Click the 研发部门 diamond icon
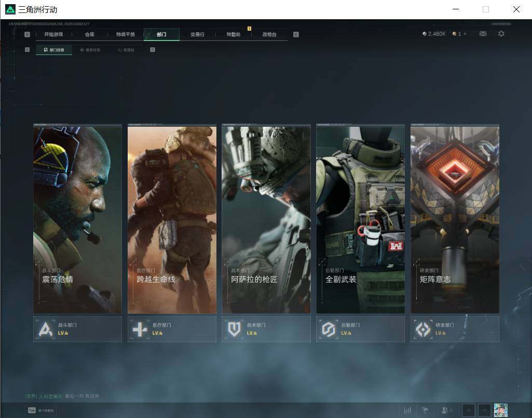532x418 pixels. [x=423, y=329]
